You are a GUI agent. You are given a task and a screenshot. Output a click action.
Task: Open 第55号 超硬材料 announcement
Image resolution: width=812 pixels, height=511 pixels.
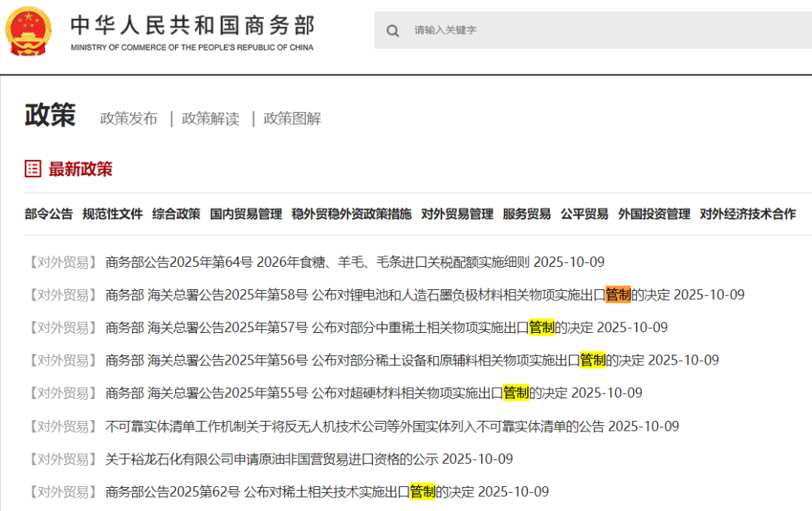click(x=337, y=393)
